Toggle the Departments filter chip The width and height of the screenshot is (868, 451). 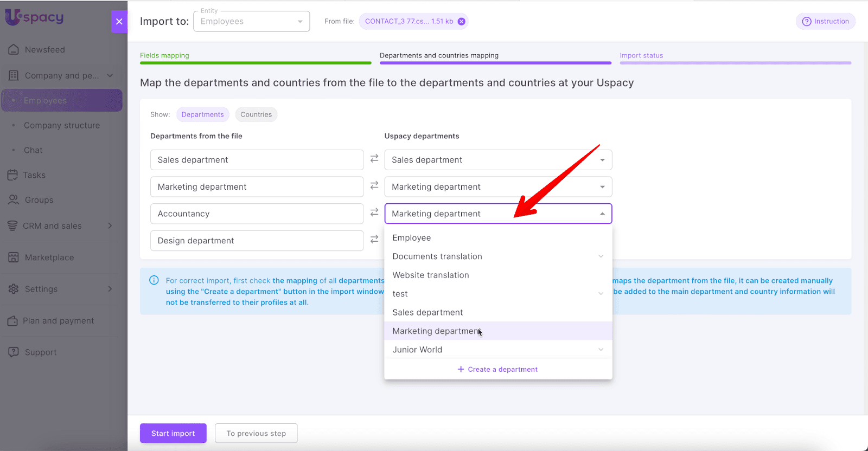tap(202, 114)
